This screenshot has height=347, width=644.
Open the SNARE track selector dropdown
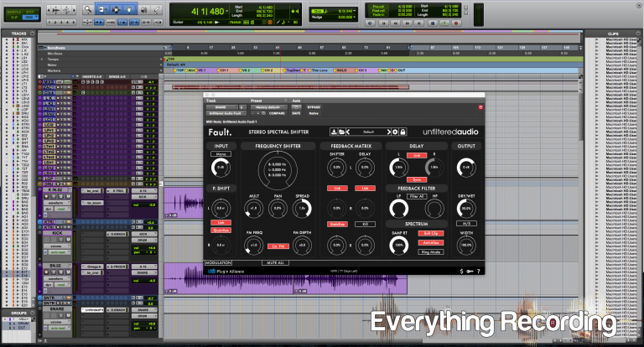pos(221,107)
